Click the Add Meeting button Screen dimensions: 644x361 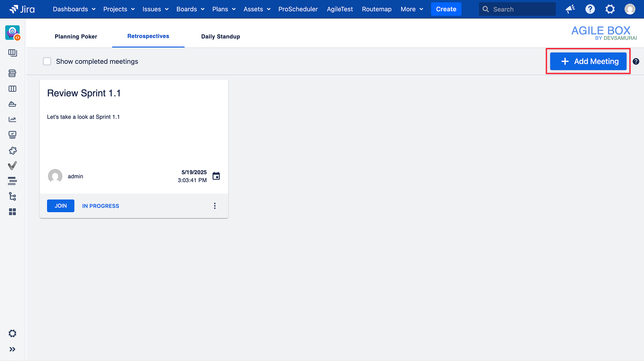pos(588,61)
